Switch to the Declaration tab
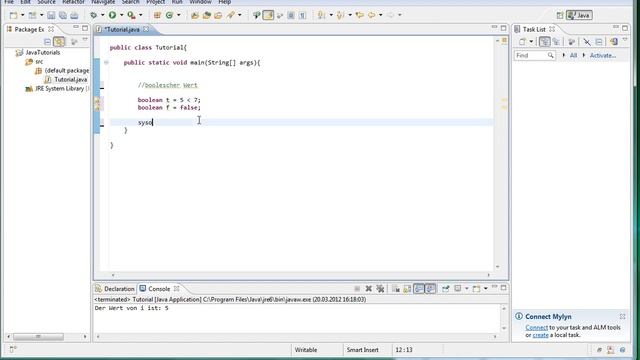 115,289
